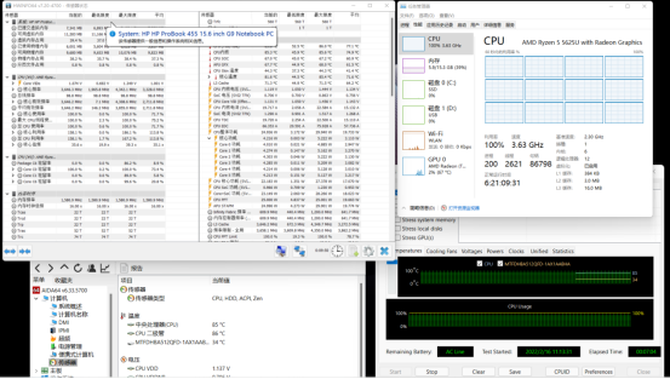Open the resource monitor link in Task Manager
The height and width of the screenshot is (379, 670).
[460, 208]
